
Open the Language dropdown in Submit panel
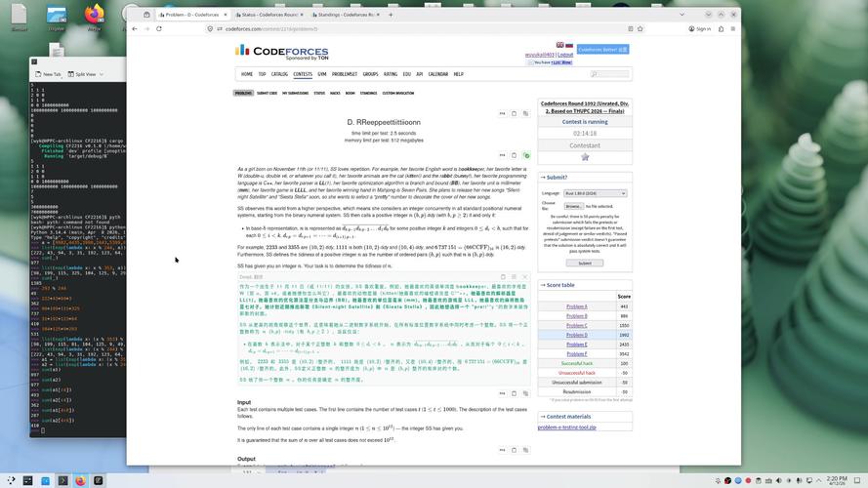595,193
